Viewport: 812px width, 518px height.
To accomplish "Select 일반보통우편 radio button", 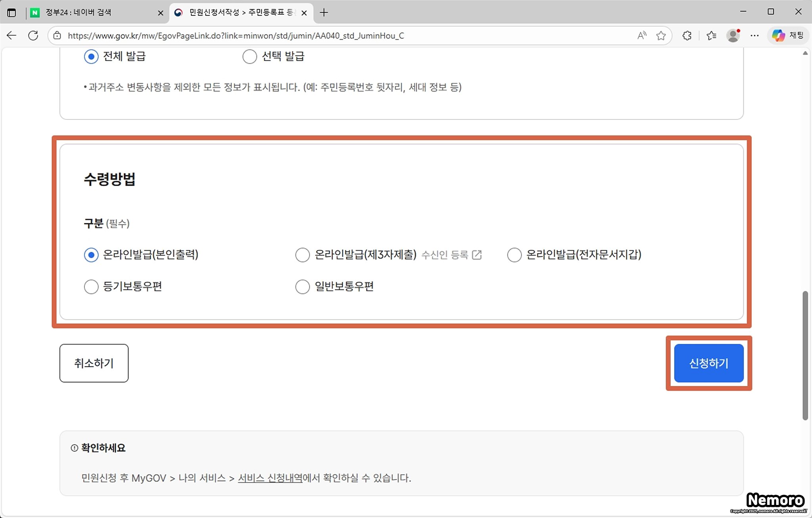I will coord(303,287).
